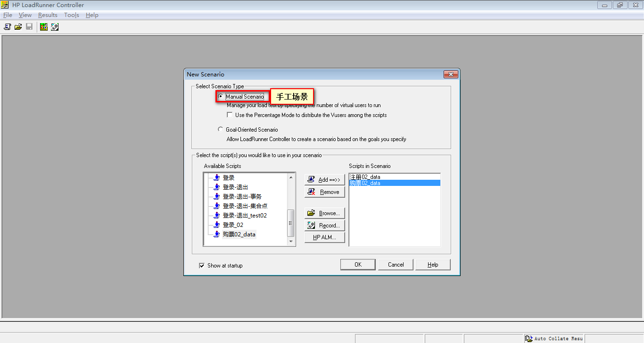Viewport: 644px width, 343px height.
Task: Click the Available Scripts scrollbar up arrow
Action: [291, 177]
